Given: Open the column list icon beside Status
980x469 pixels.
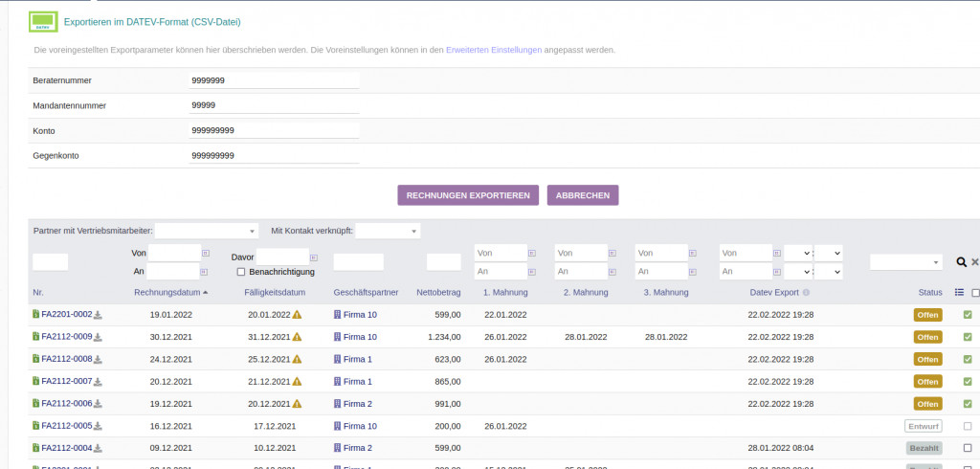Looking at the screenshot, I should 959,293.
